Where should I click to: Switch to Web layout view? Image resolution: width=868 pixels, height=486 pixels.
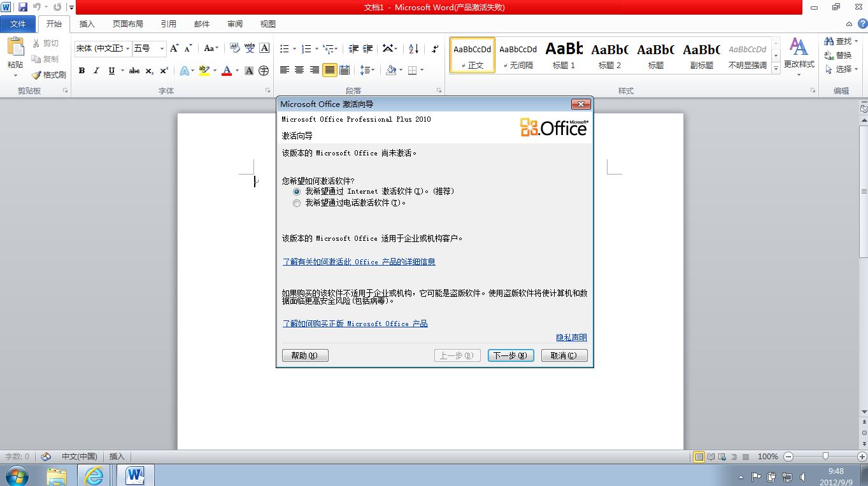[722, 457]
